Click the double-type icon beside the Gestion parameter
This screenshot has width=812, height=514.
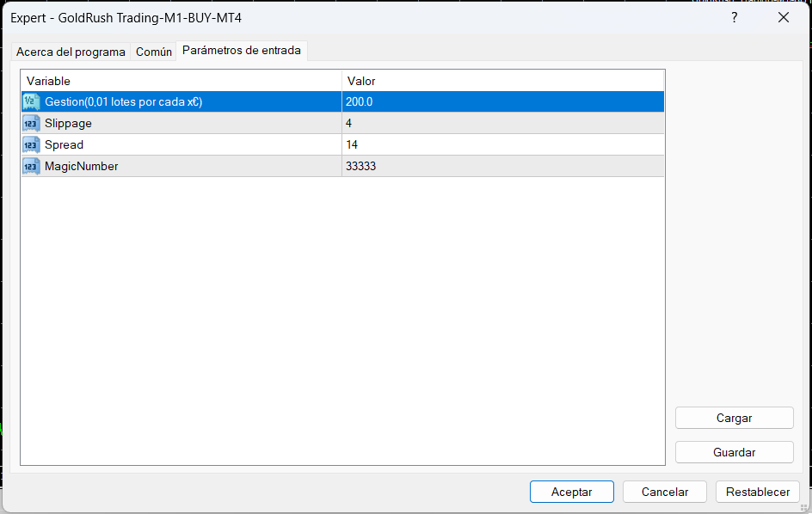(x=31, y=101)
